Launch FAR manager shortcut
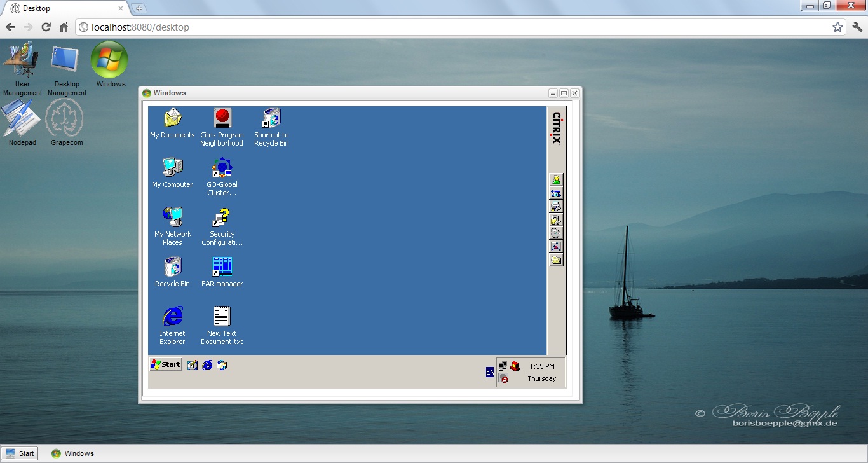This screenshot has width=868, height=463. [222, 268]
